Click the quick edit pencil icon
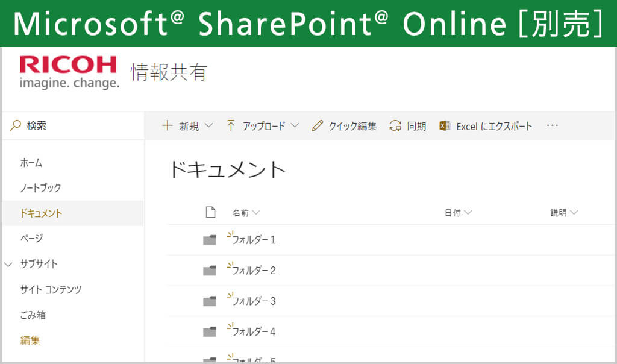 tap(317, 126)
